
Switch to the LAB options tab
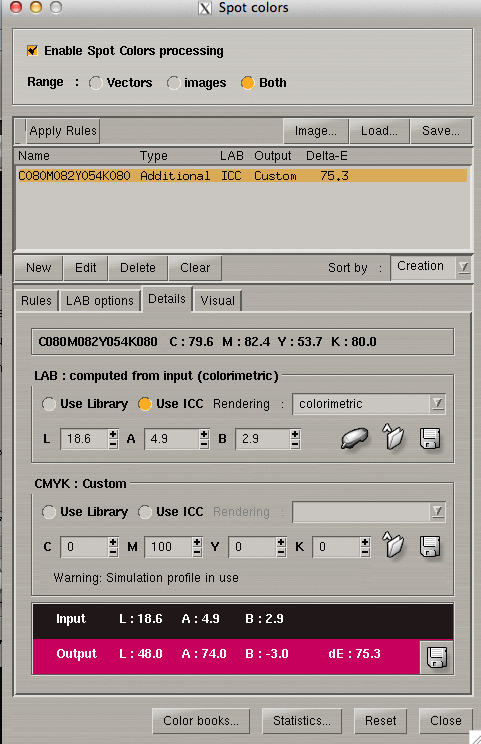(x=100, y=300)
